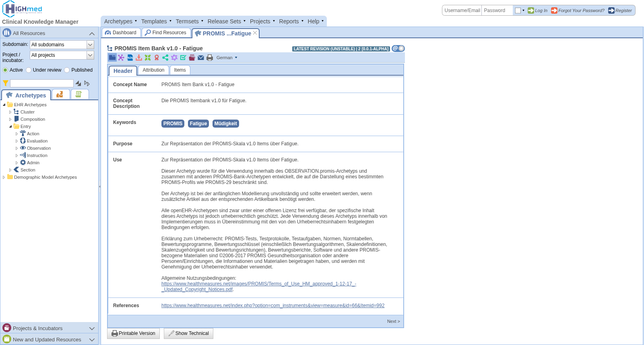Expand the Projects & Incubators panel
644x345 pixels.
coord(92,328)
